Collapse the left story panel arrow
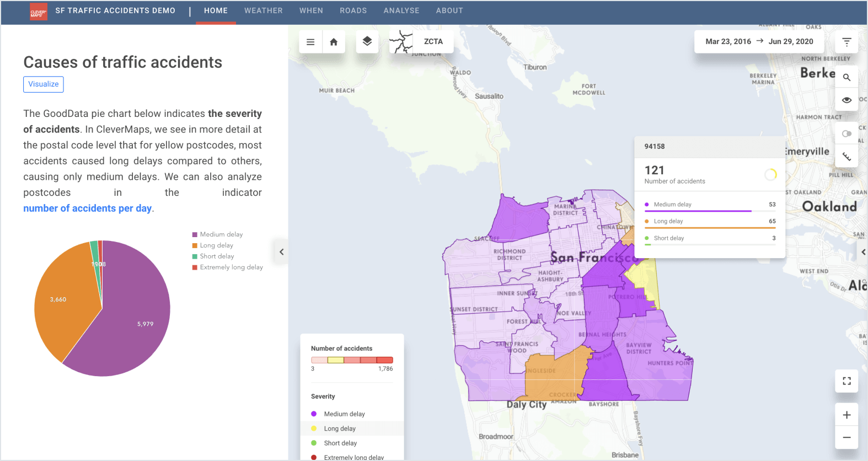 (x=281, y=252)
